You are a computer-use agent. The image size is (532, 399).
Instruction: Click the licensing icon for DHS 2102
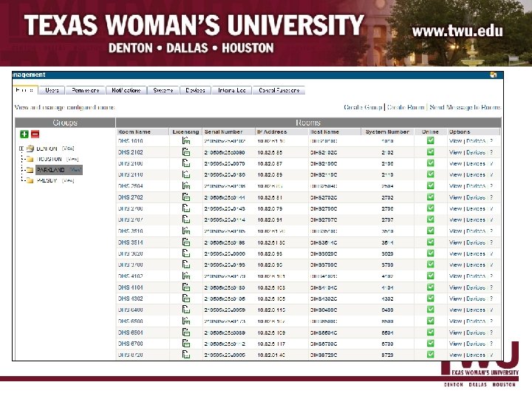click(x=186, y=152)
